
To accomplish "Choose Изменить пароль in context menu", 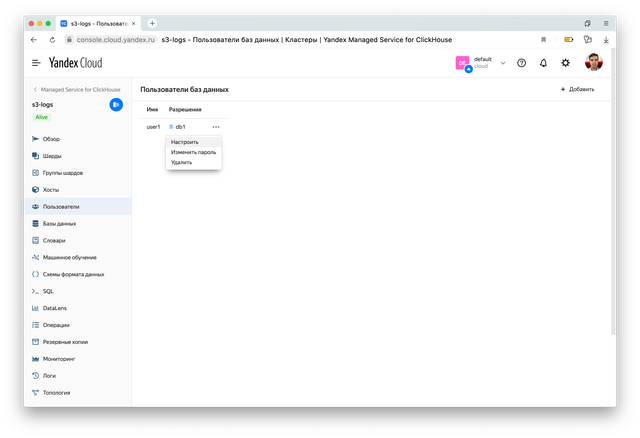I will tap(193, 152).
